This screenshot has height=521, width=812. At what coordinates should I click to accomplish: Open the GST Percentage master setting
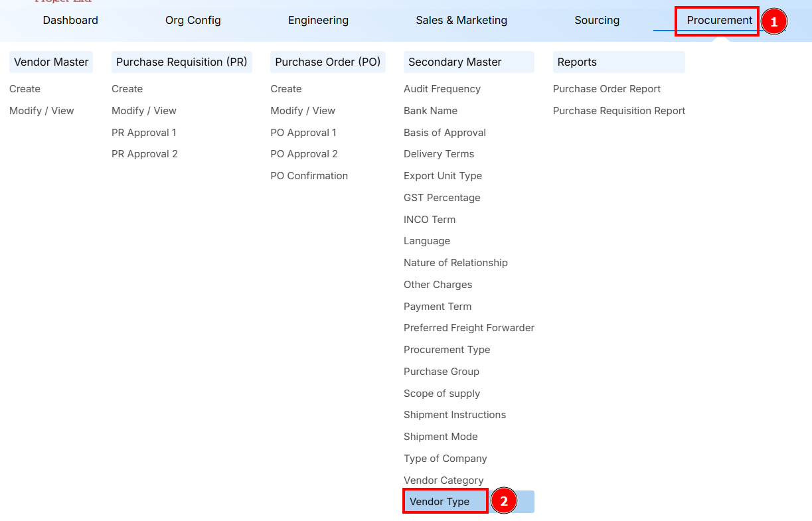coord(442,197)
